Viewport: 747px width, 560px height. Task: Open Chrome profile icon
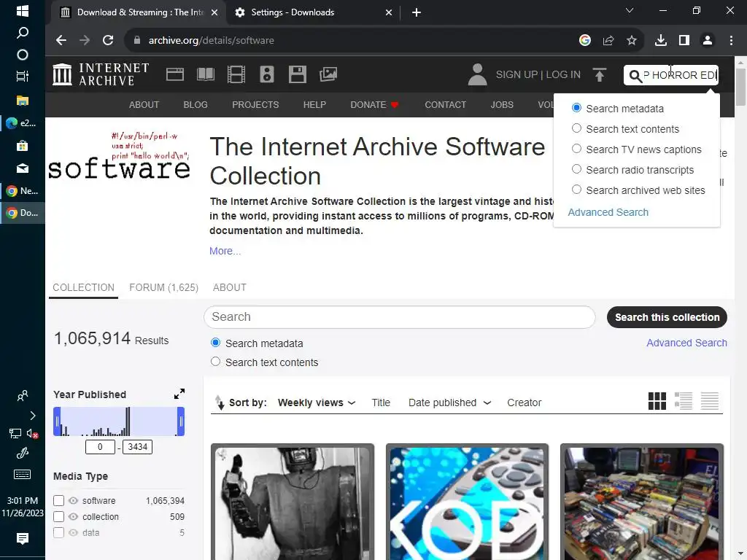tap(708, 41)
